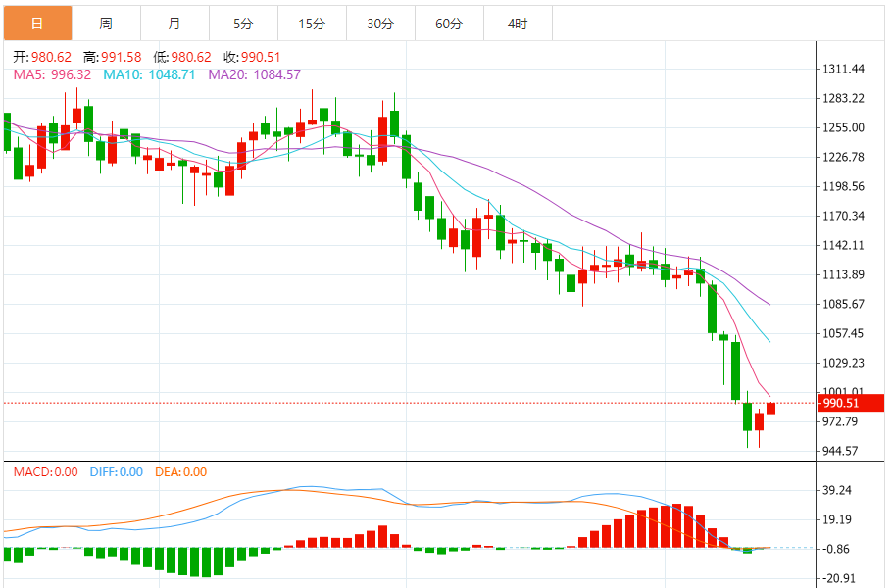Screen dimensions: 893x588
Task: Click the 39.24 MACD axis label
Action: (x=837, y=490)
